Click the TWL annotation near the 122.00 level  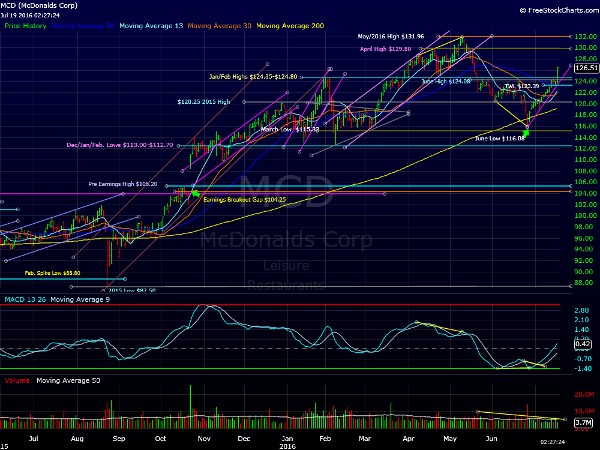click(522, 86)
